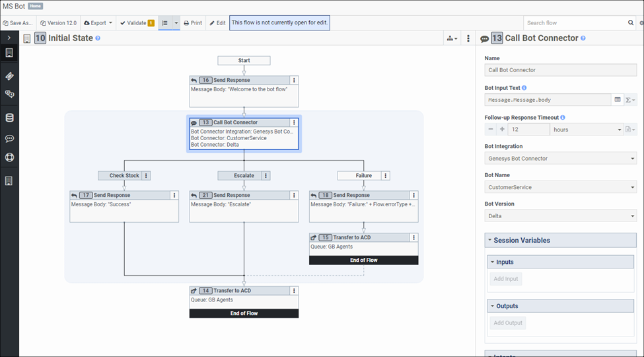Open the Export menu
This screenshot has width=644, height=357.
98,23
